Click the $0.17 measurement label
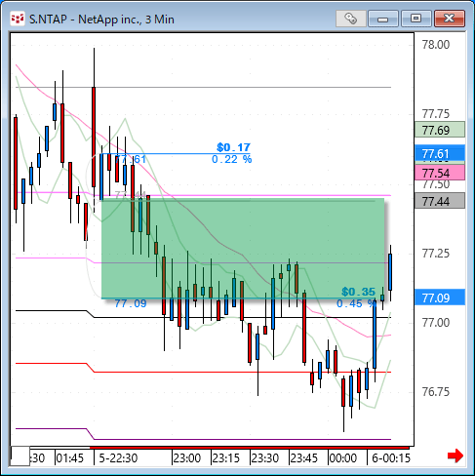 pos(234,147)
